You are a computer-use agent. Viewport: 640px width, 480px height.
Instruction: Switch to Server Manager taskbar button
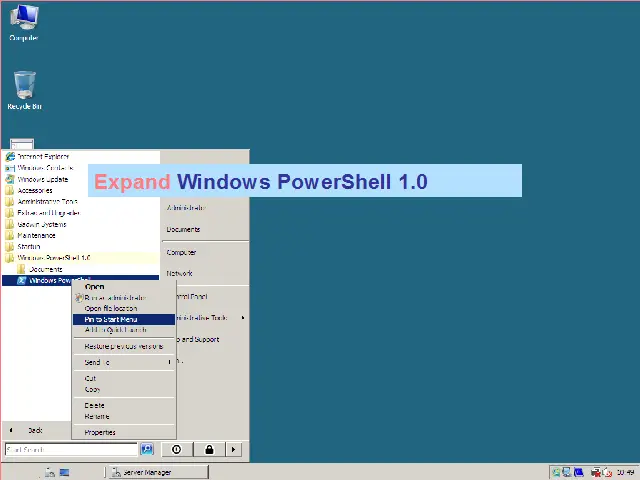[158, 472]
